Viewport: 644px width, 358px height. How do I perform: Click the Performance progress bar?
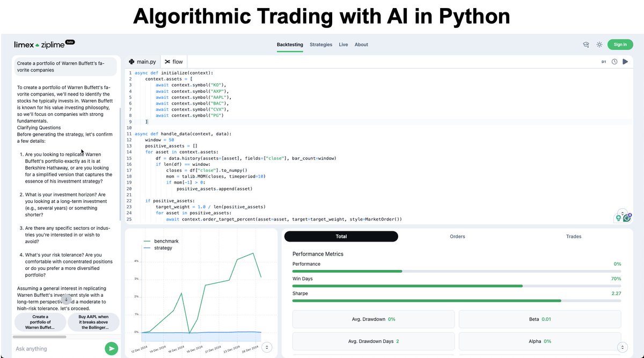(457, 271)
